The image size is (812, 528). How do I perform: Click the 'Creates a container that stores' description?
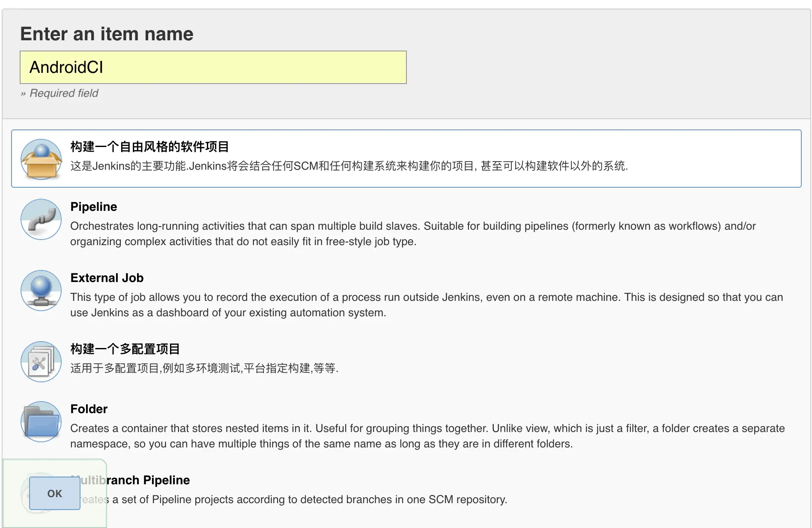click(427, 436)
